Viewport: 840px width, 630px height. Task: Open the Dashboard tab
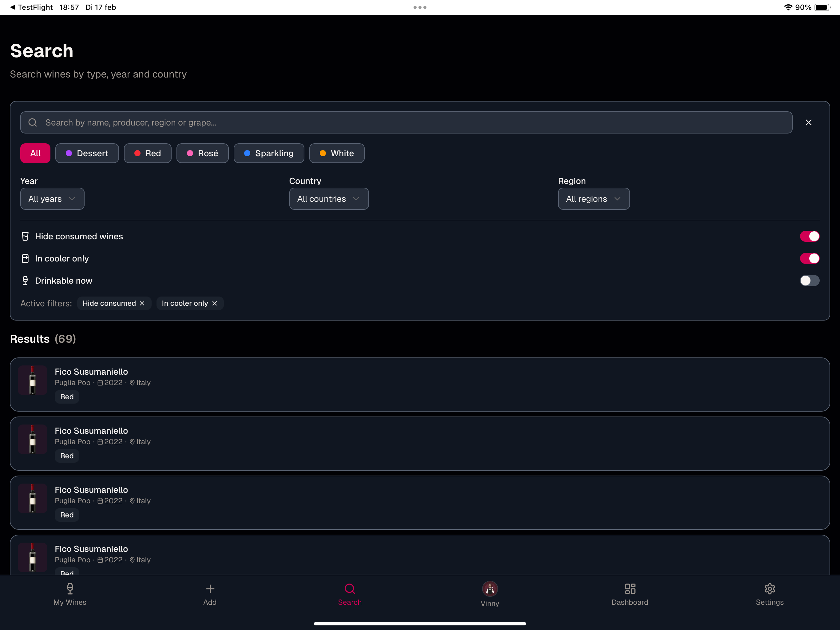click(630, 595)
